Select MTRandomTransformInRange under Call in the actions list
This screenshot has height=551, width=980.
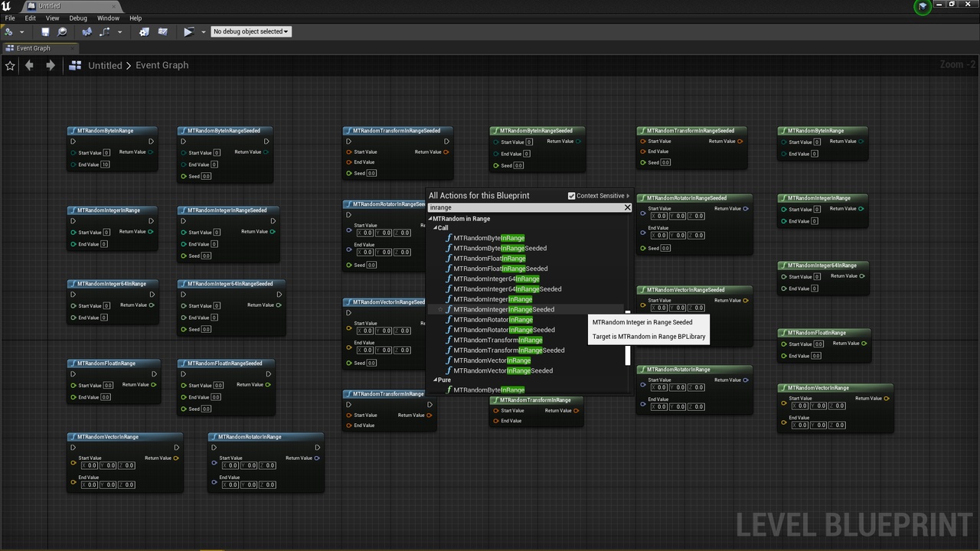click(498, 341)
